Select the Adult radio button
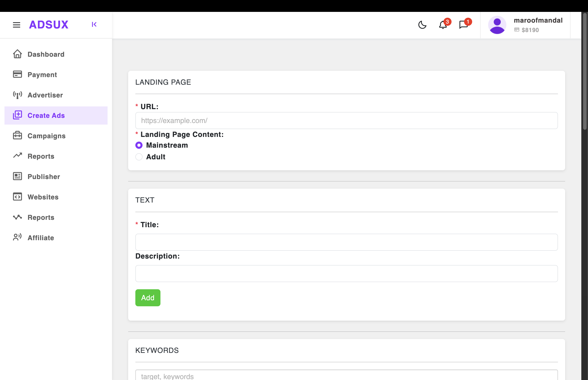The height and width of the screenshot is (380, 588). [x=139, y=157]
